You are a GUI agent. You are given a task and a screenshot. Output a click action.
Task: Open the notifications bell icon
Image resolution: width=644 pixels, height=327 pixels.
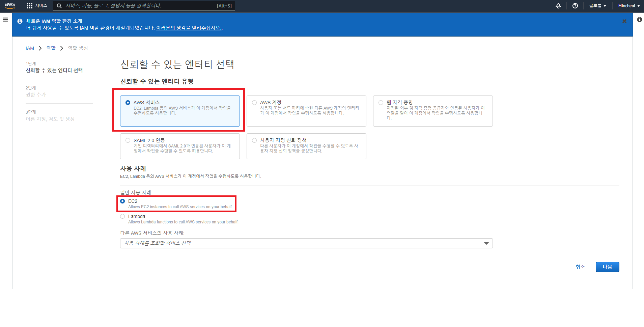(558, 6)
